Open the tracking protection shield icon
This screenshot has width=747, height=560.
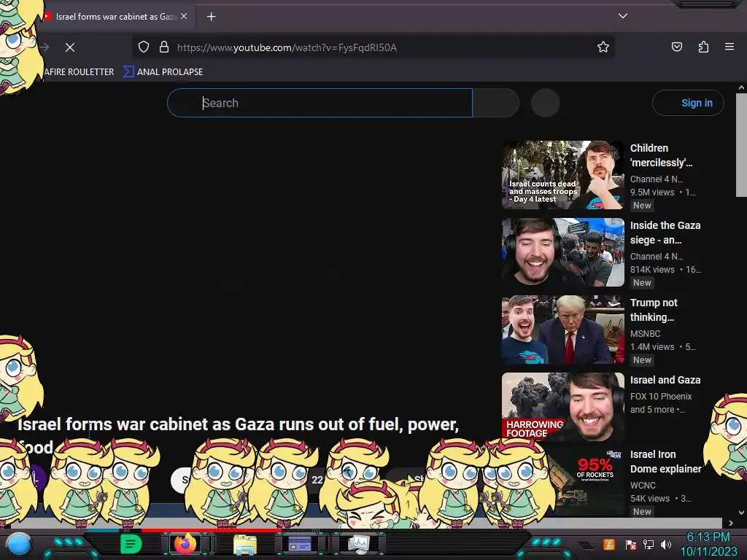coord(144,47)
